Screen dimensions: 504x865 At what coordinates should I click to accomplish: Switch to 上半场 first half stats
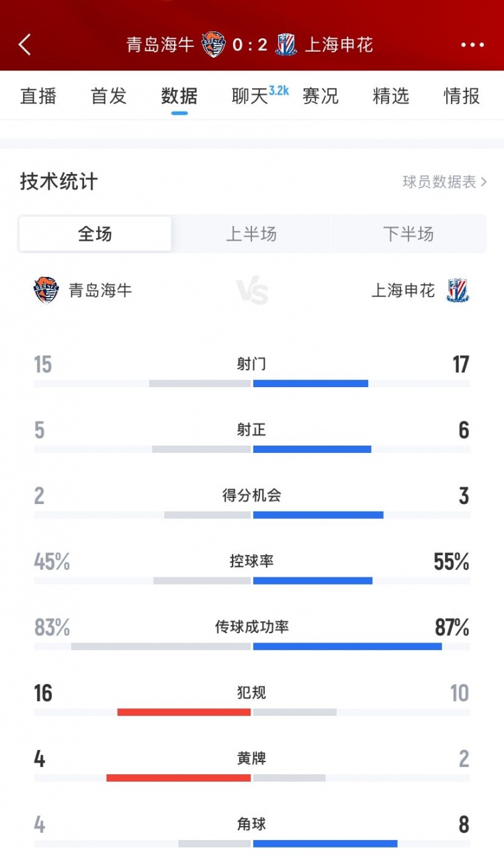pyautogui.click(x=251, y=234)
